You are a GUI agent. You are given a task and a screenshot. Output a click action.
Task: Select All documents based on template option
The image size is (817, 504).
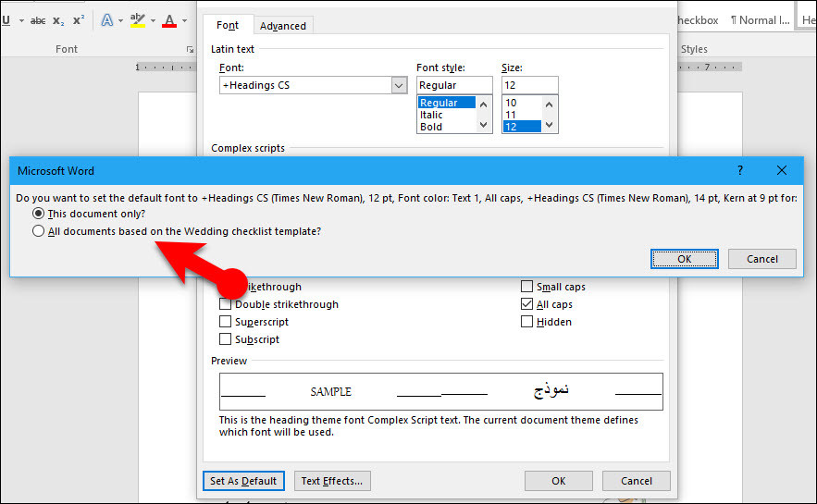[177, 231]
